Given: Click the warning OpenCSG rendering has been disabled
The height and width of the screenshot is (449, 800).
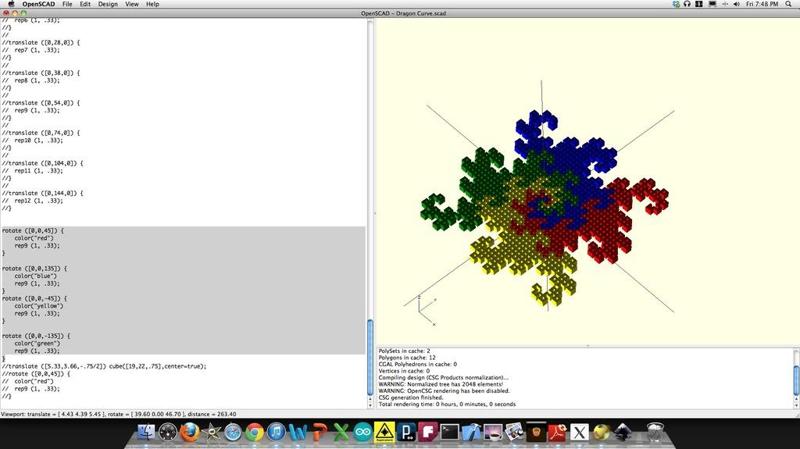Looking at the screenshot, I should [444, 391].
